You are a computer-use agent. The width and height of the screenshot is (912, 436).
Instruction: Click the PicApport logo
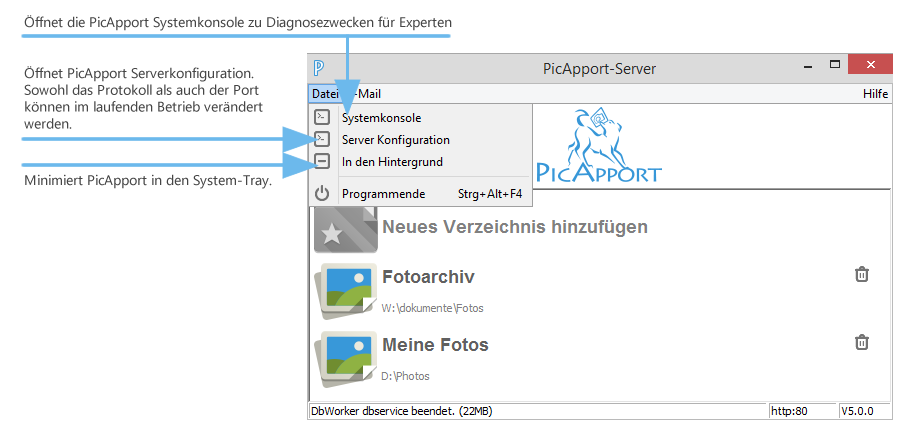tap(598, 146)
